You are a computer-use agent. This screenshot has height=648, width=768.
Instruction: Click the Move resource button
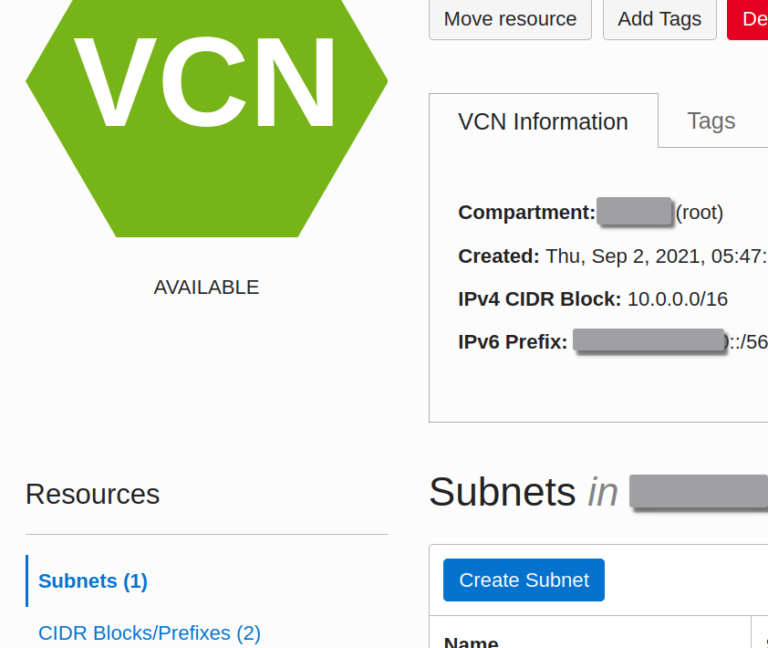point(510,19)
